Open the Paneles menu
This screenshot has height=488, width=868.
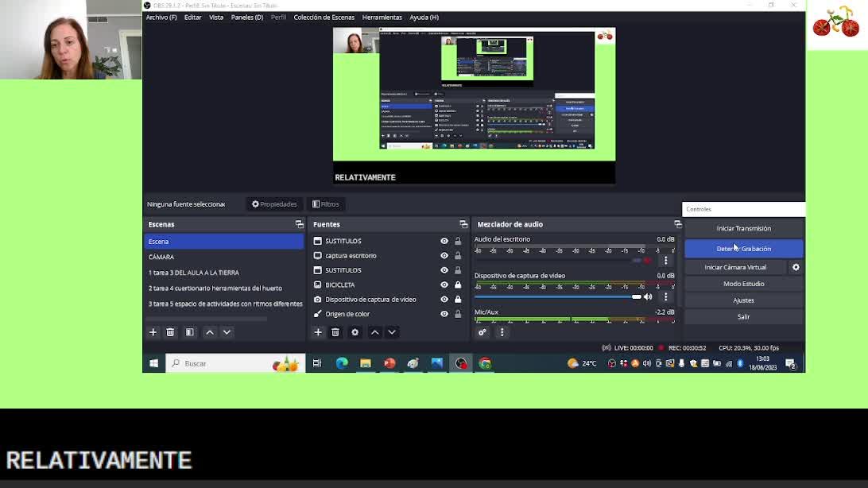point(247,17)
